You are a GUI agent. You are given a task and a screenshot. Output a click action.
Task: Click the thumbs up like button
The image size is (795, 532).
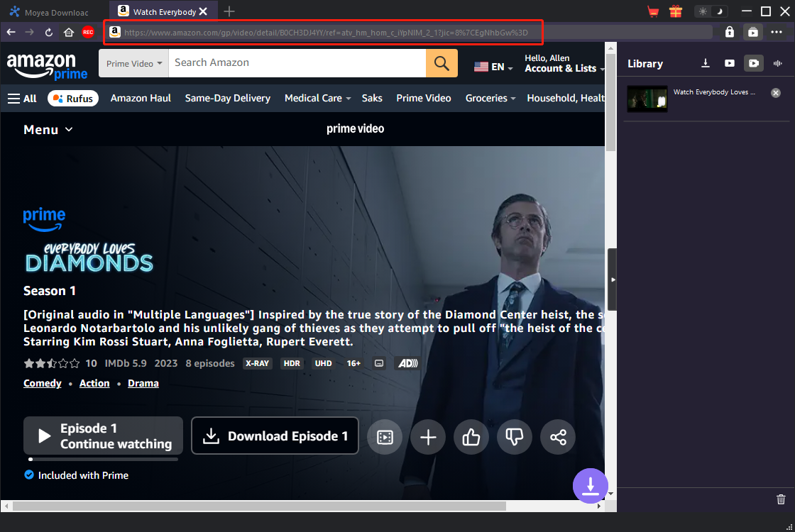point(471,437)
